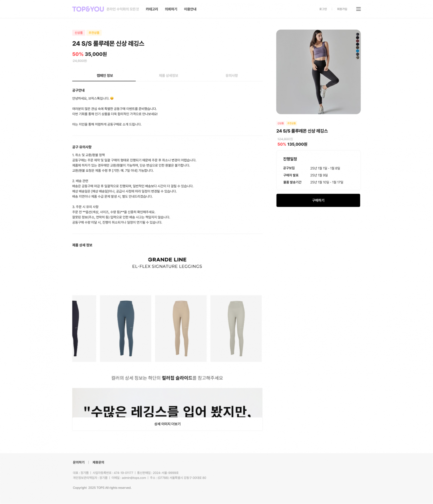433x504 pixels.
Task: Click the 회원가입 link
Action: 342,9
